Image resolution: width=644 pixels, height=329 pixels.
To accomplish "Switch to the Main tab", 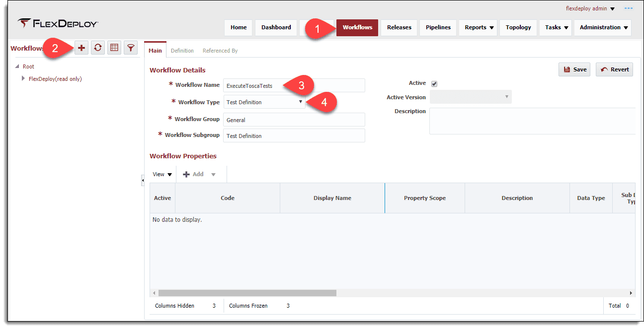I will 155,51.
